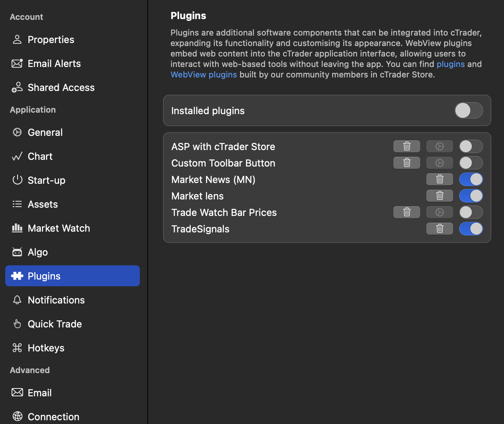Open Trade Watch Bar Prices settings gear
The width and height of the screenshot is (504, 424).
(x=439, y=212)
